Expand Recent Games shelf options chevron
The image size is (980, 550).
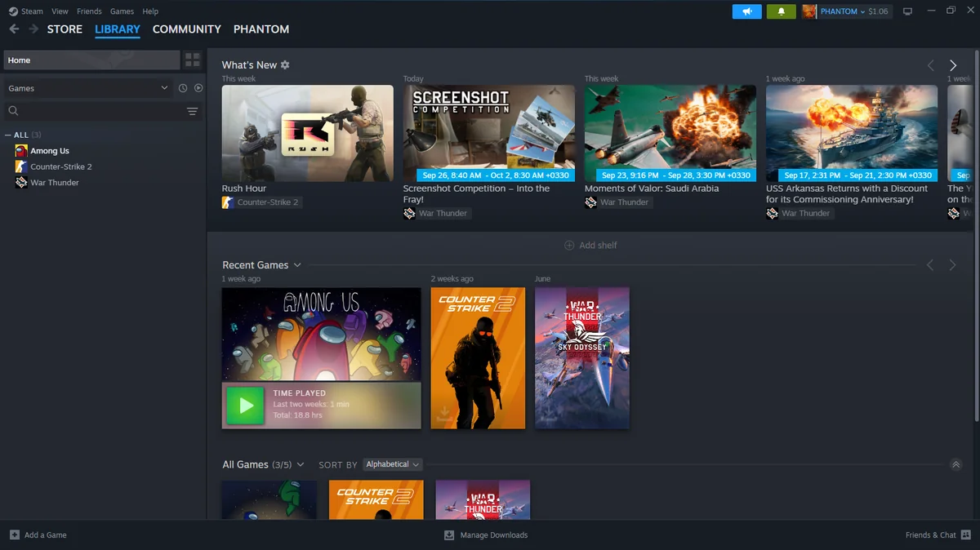tap(297, 265)
